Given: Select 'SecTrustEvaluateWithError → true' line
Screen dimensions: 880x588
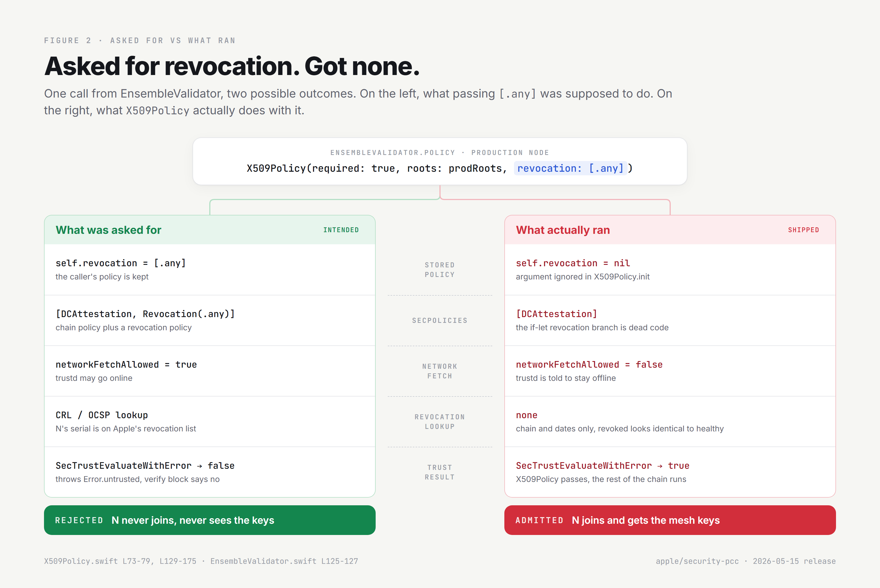Looking at the screenshot, I should [602, 466].
